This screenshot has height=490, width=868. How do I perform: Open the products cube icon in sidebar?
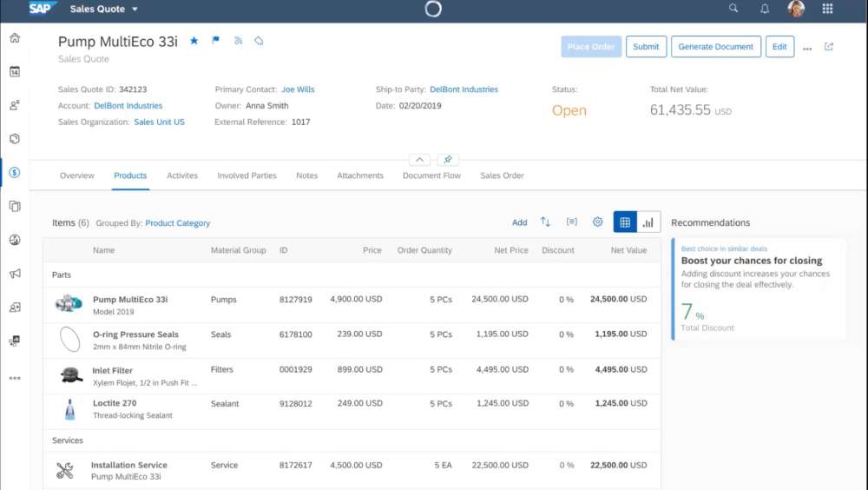pos(15,139)
